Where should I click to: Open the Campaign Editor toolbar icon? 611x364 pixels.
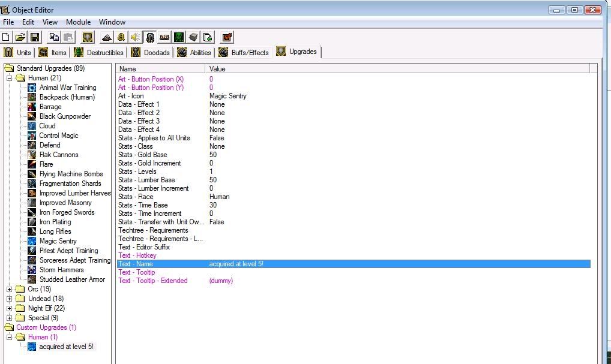(x=164, y=37)
